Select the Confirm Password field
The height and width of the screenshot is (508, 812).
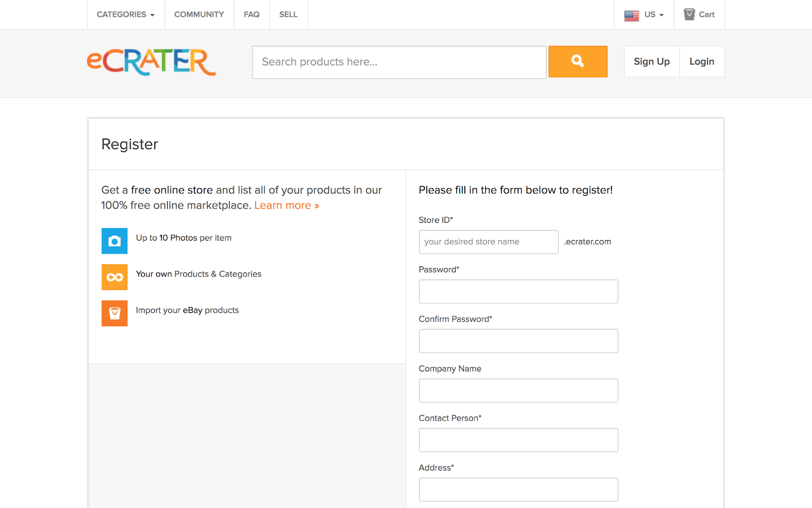(x=518, y=341)
